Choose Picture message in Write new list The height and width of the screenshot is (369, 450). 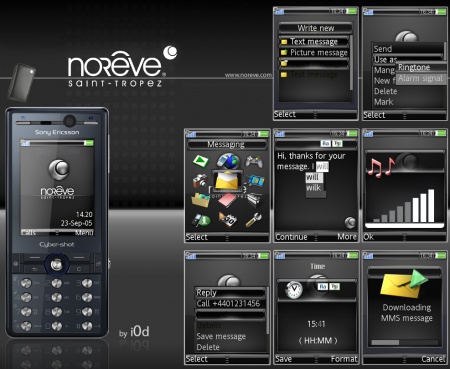pyautogui.click(x=314, y=53)
